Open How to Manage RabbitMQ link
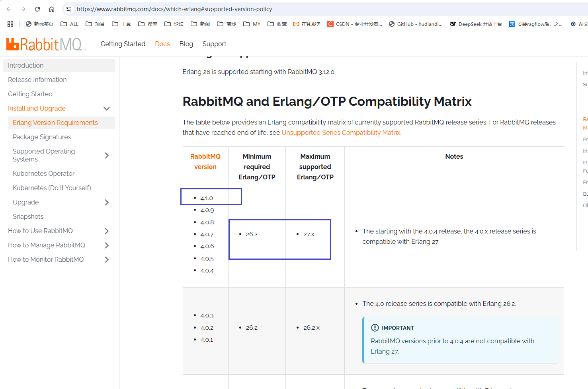 coord(47,245)
